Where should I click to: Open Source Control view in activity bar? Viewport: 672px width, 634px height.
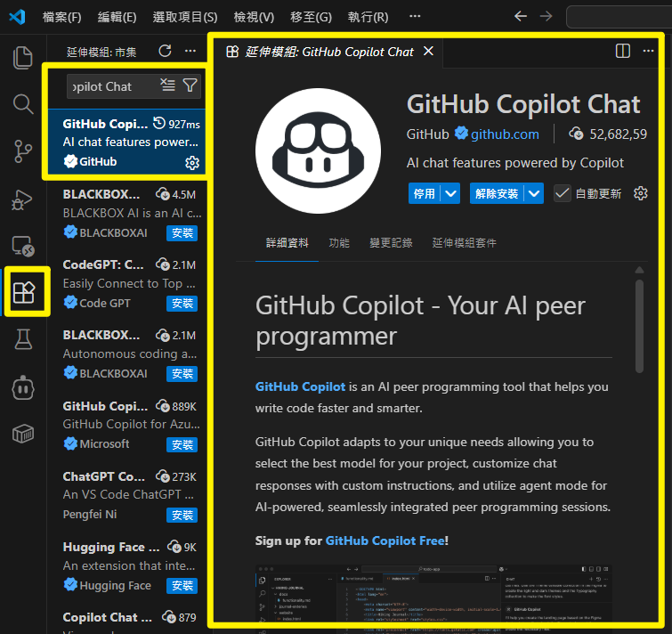coord(23,152)
